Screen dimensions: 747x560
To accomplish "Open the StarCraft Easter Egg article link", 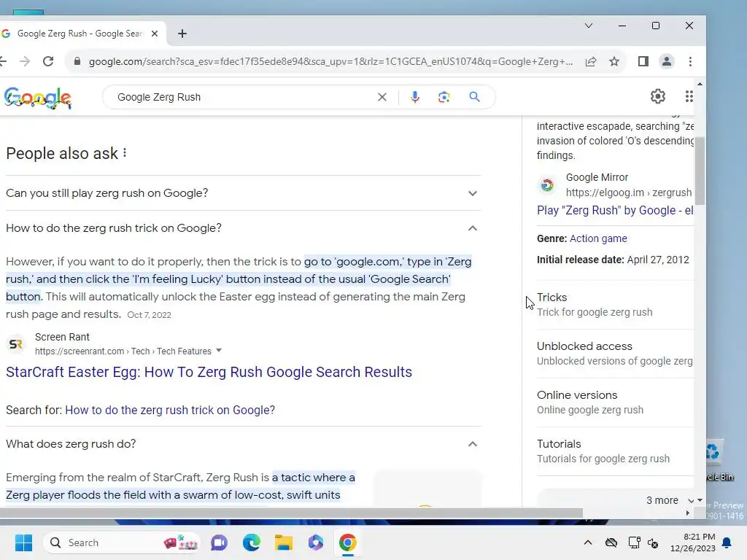I will point(209,372).
